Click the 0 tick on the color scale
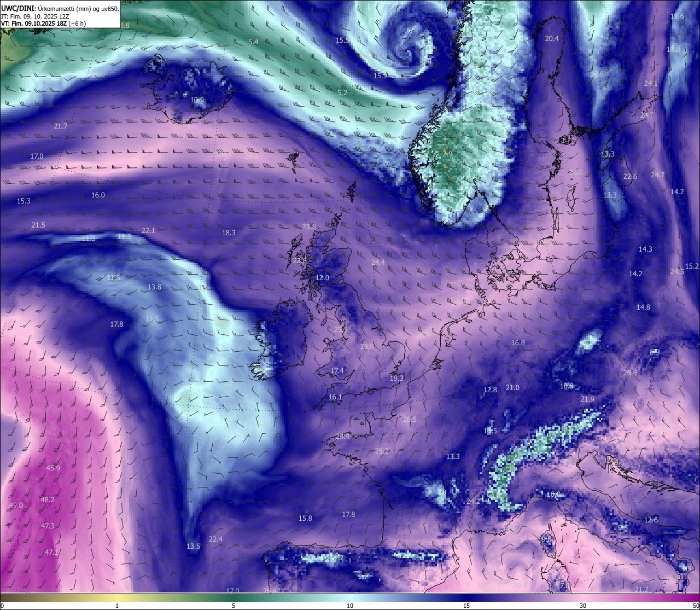Screen dimensions: 700x610 2,606
